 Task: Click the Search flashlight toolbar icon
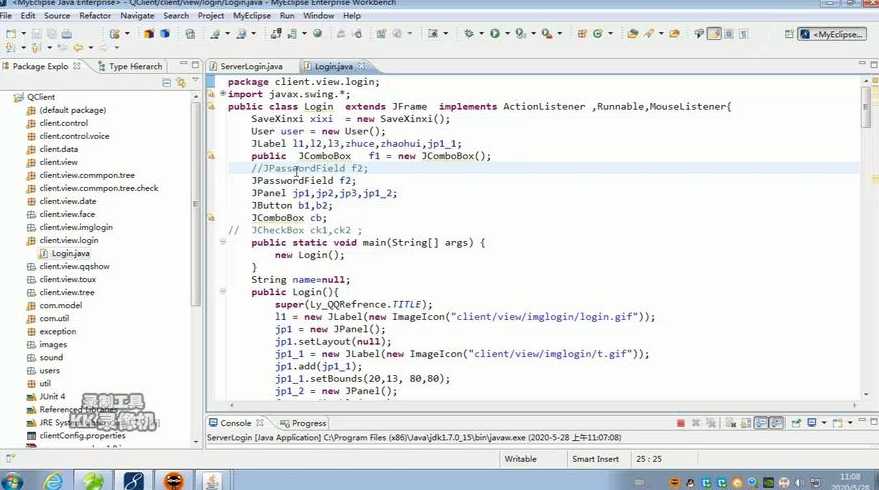click(650, 34)
